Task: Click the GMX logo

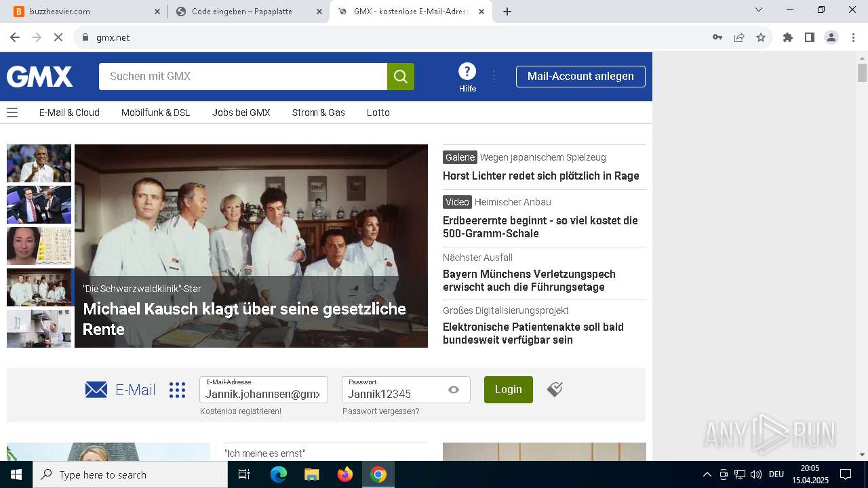Action: click(39, 77)
